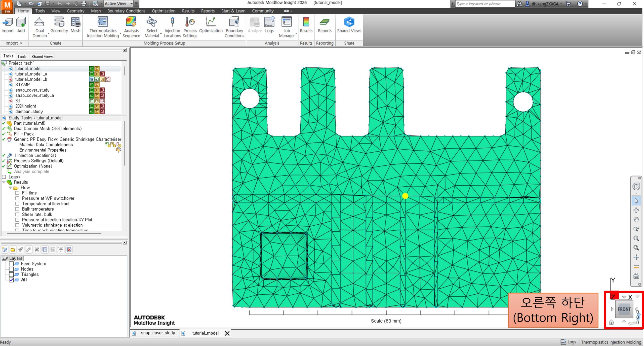Open the Job Manager dropdown arrow
This screenshot has height=346, width=644.
click(x=296, y=33)
